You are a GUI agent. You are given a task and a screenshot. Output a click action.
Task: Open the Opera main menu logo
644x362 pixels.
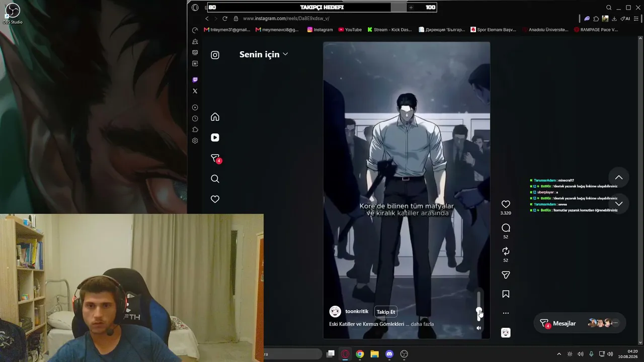point(195,8)
